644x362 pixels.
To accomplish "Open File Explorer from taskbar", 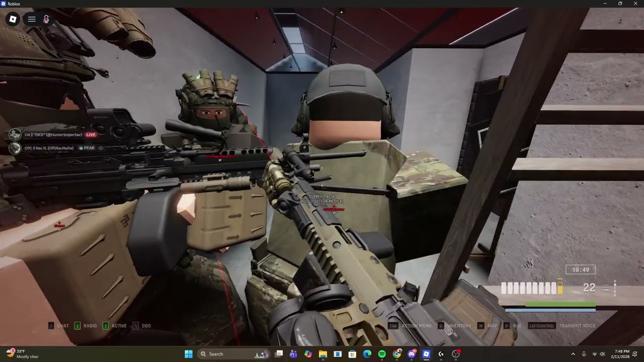I will (323, 354).
